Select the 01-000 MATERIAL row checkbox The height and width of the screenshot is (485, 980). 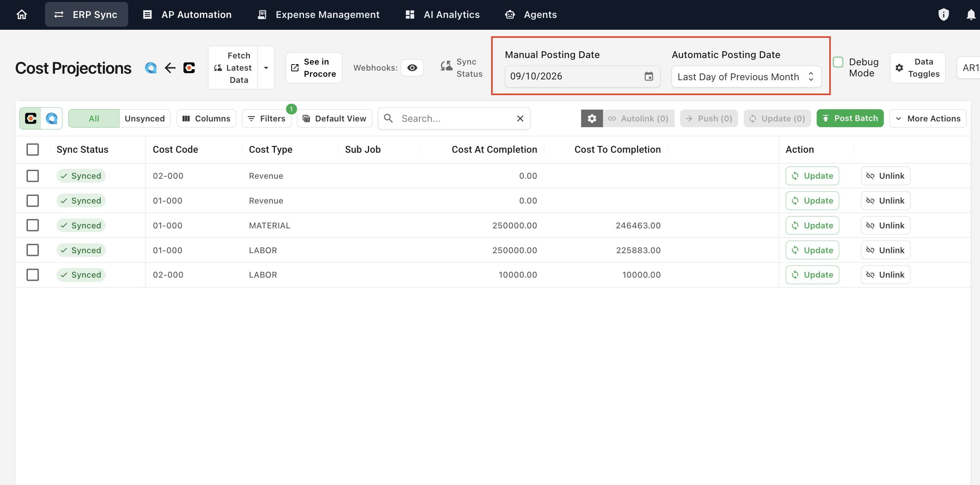coord(33,226)
